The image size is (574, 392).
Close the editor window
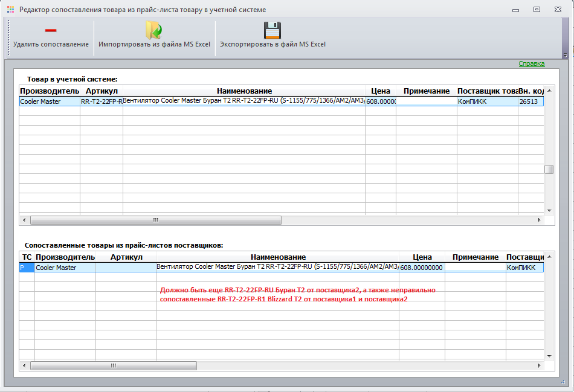tap(558, 10)
